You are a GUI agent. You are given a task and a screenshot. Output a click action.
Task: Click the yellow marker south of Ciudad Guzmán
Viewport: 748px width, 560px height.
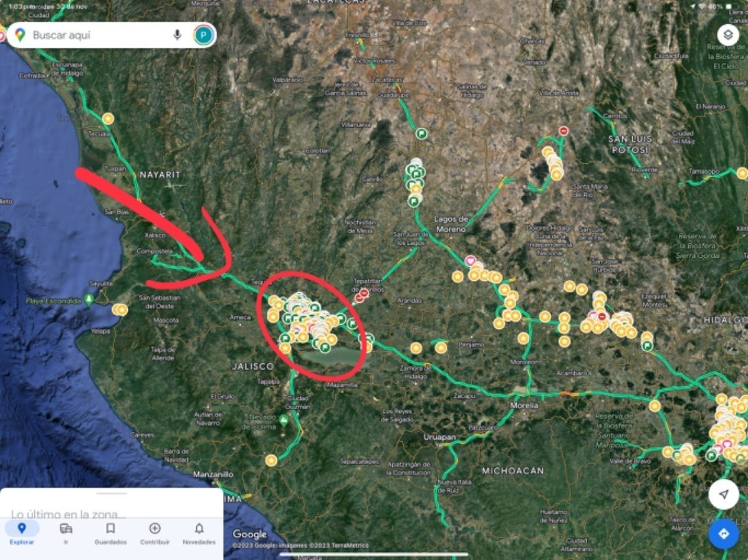[271, 460]
